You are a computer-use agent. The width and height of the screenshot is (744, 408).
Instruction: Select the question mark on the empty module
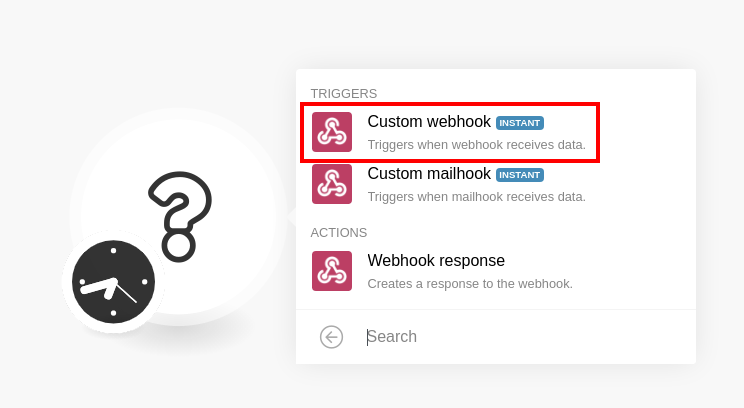click(x=180, y=216)
